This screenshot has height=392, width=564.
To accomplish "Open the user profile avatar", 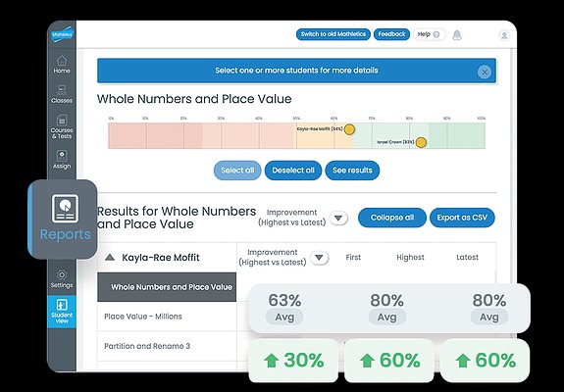I will (504, 35).
